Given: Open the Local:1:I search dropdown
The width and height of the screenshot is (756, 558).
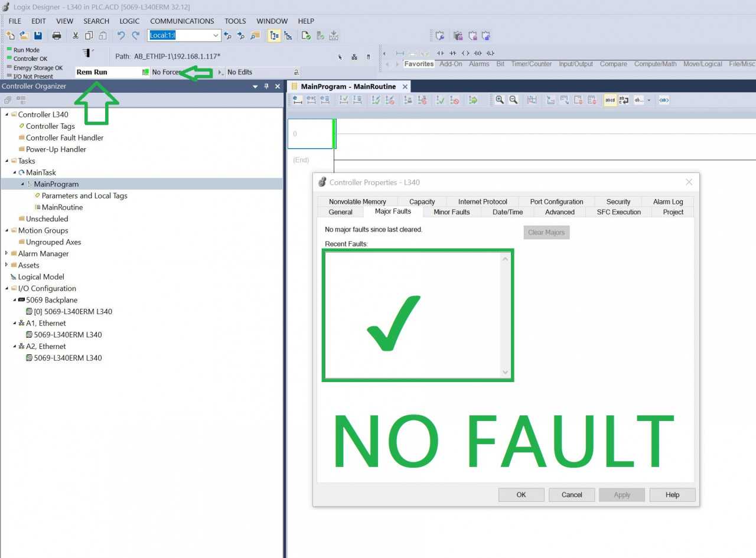Looking at the screenshot, I should 215,35.
